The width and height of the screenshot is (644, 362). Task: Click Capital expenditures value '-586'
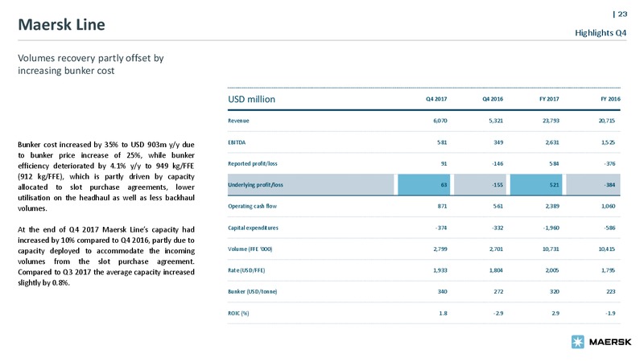point(609,228)
